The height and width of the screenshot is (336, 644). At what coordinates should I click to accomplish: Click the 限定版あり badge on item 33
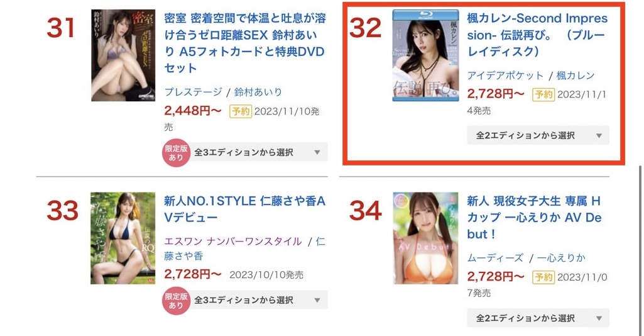[x=176, y=301]
